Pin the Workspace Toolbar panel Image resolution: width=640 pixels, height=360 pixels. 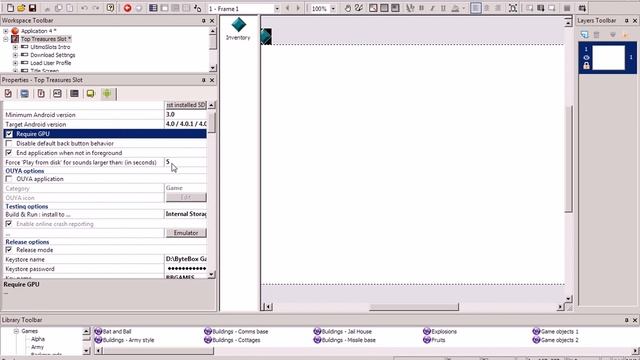click(203, 20)
